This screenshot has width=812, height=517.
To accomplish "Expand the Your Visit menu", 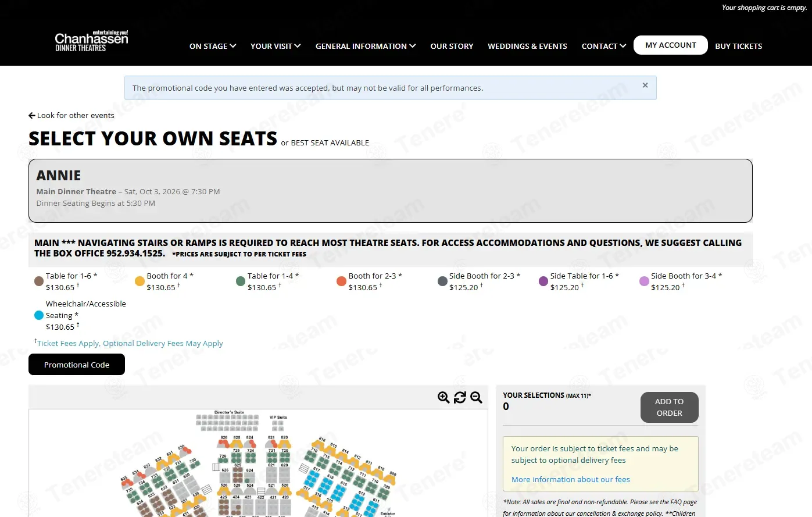I will pyautogui.click(x=276, y=46).
